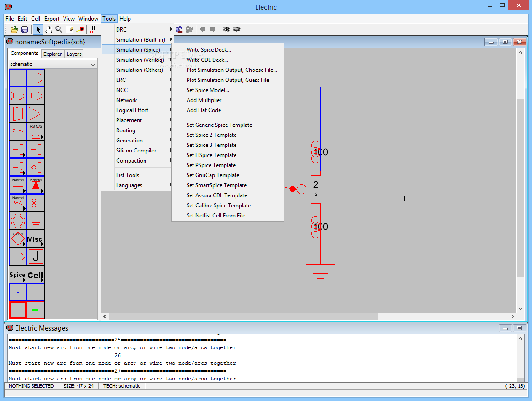Open the Tools menu in menu bar
This screenshot has height=401, width=532.
[x=109, y=19]
